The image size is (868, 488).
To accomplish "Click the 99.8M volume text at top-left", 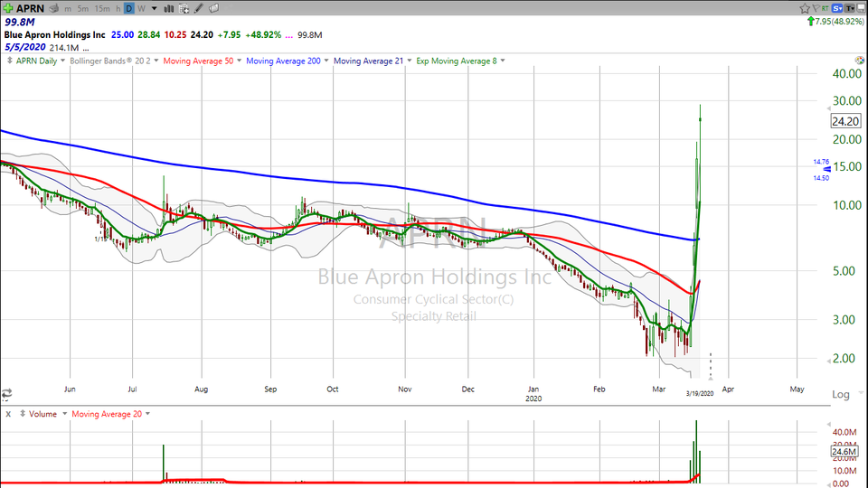I will (20, 22).
